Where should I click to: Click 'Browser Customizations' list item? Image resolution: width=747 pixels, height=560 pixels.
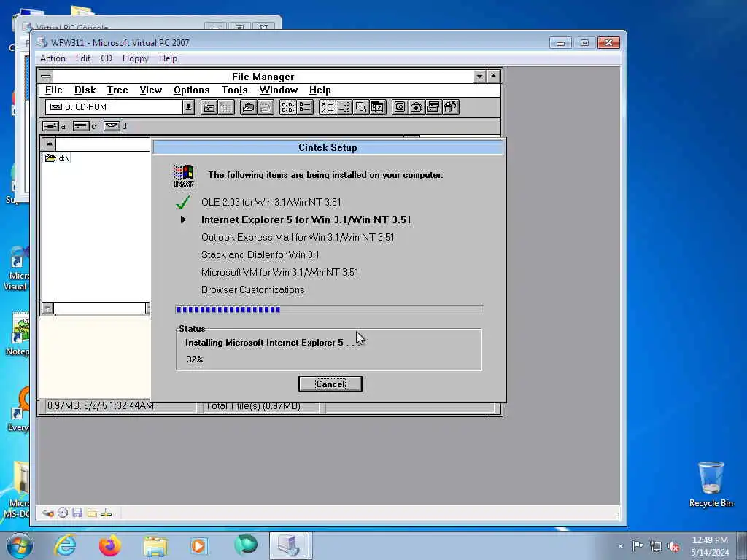click(252, 289)
